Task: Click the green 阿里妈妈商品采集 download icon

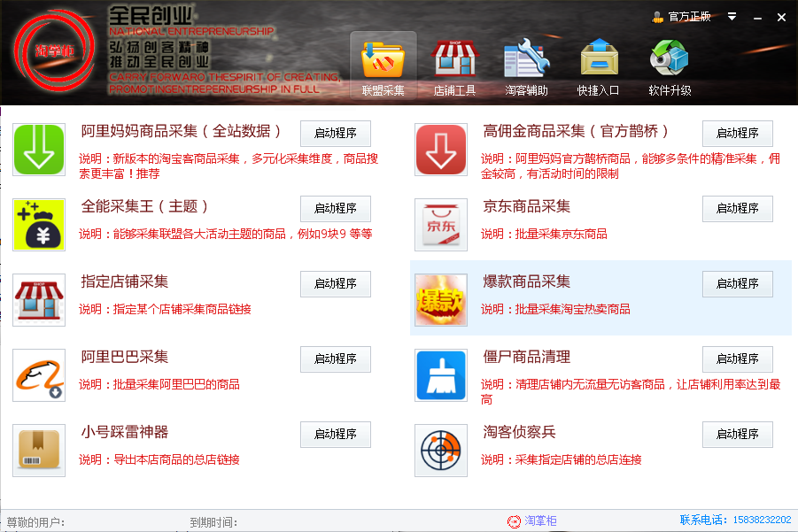Action: coord(39,150)
